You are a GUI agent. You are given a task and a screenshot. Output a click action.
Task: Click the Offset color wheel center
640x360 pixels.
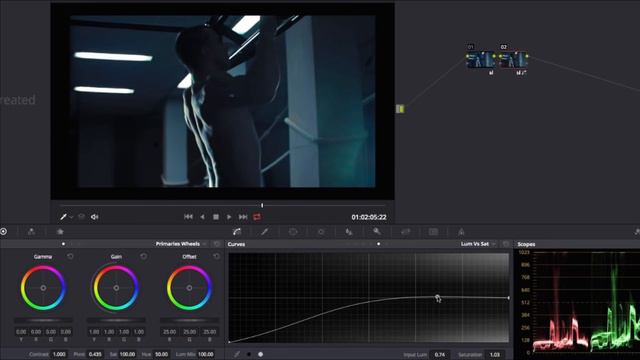(x=189, y=288)
